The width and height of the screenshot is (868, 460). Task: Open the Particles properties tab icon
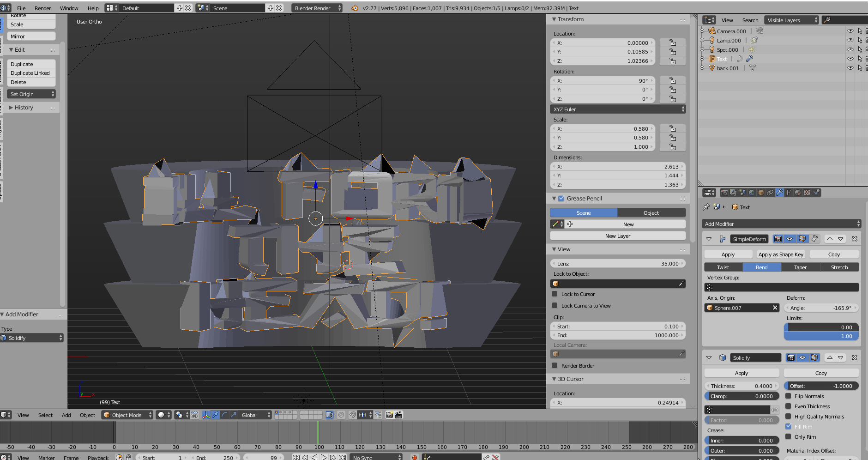pyautogui.click(x=816, y=193)
